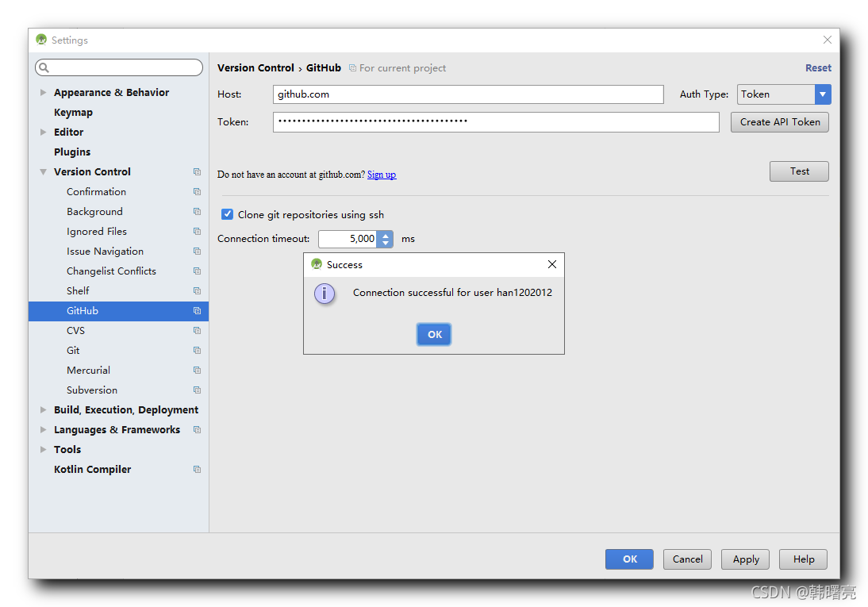Increase connection timeout with up arrow
868x607 pixels.
coord(386,236)
